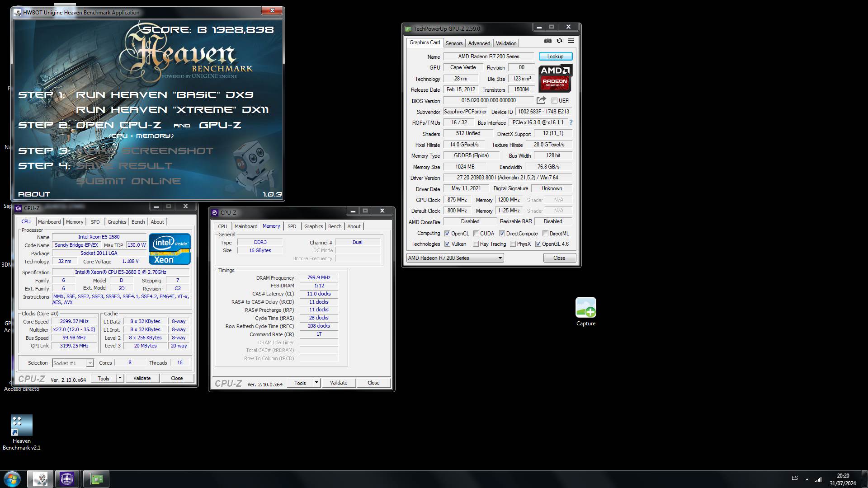The width and height of the screenshot is (868, 488).
Task: Click ES language indicator in tray
Action: pos(795,478)
